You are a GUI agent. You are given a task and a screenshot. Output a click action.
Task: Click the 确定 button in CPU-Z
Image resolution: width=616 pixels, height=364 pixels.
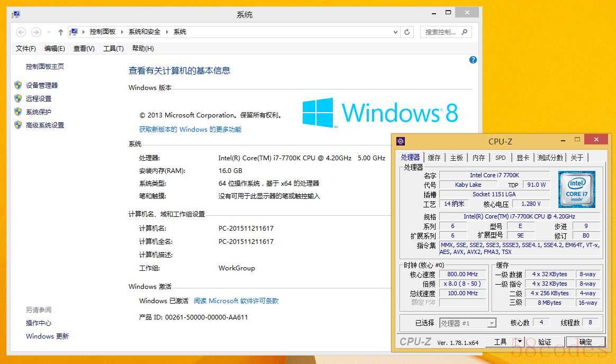[585, 342]
